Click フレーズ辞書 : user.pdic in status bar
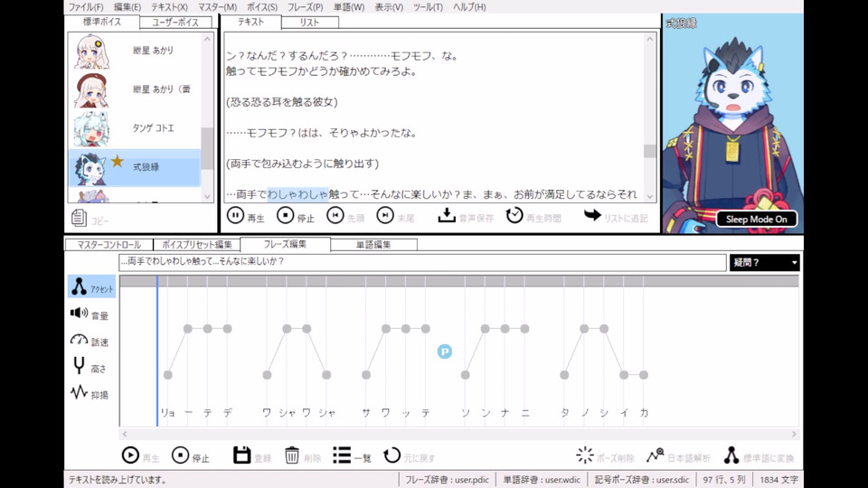Screen dimensions: 868x488 [447, 480]
